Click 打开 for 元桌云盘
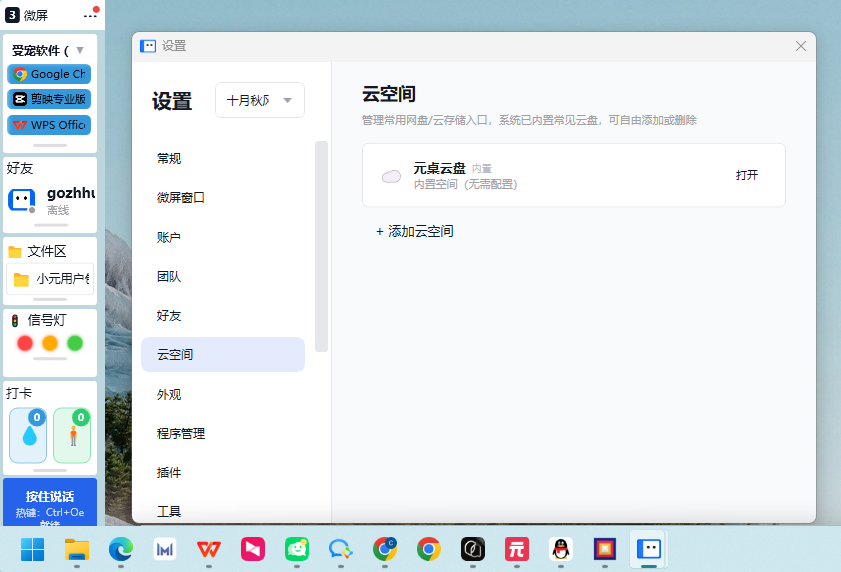This screenshot has height=572, width=841. click(747, 175)
